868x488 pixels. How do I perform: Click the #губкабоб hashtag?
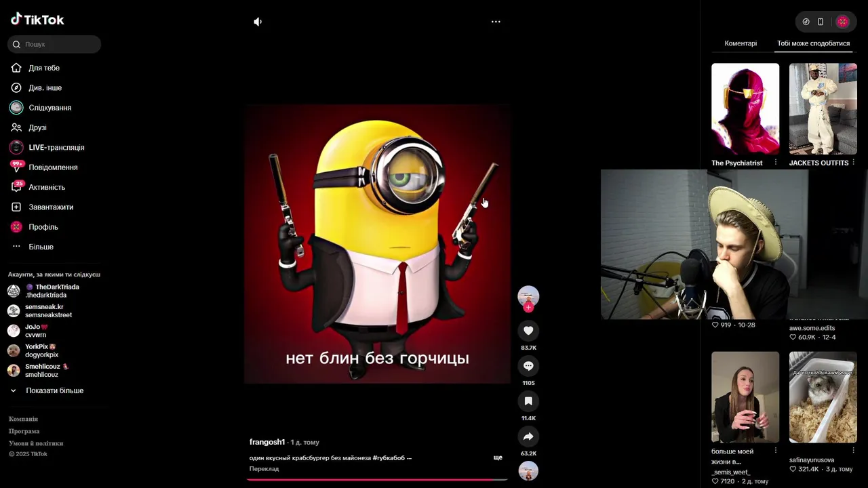point(389,457)
